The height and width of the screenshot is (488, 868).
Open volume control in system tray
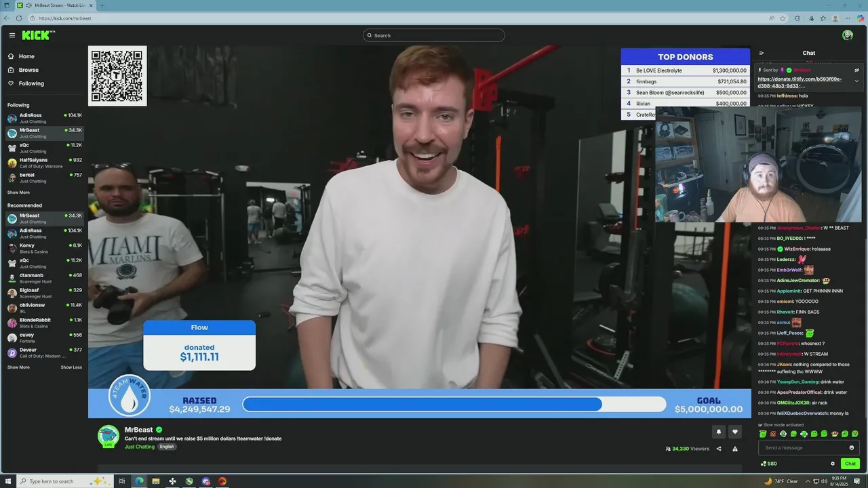[824, 481]
